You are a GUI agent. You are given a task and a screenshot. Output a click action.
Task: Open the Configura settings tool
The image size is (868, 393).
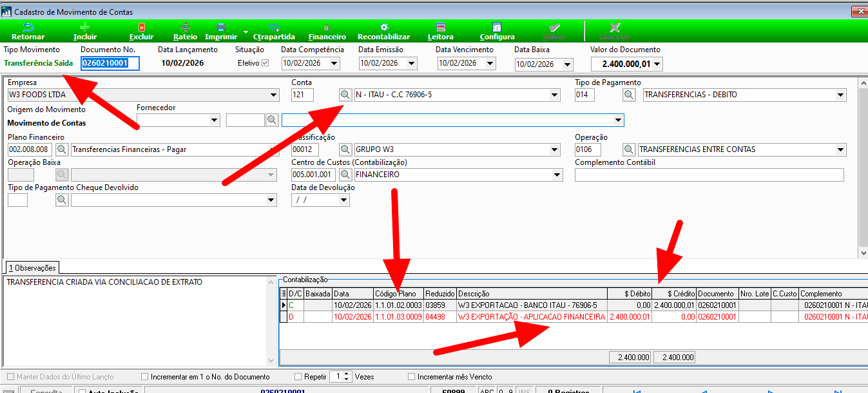tap(497, 32)
